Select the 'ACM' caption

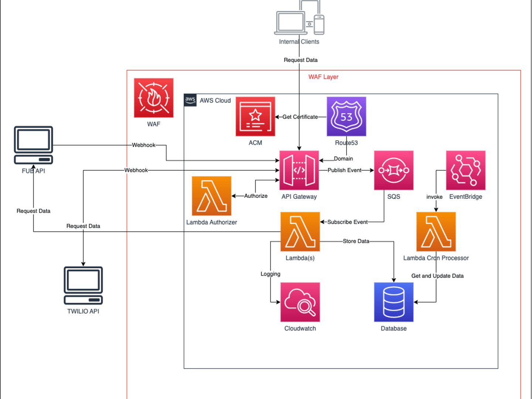tap(255, 143)
